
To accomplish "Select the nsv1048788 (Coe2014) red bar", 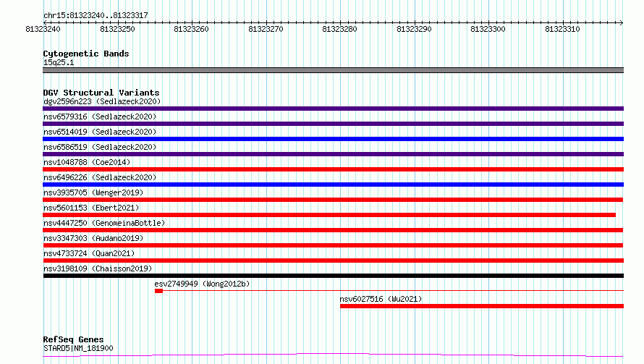I will click(x=333, y=169).
